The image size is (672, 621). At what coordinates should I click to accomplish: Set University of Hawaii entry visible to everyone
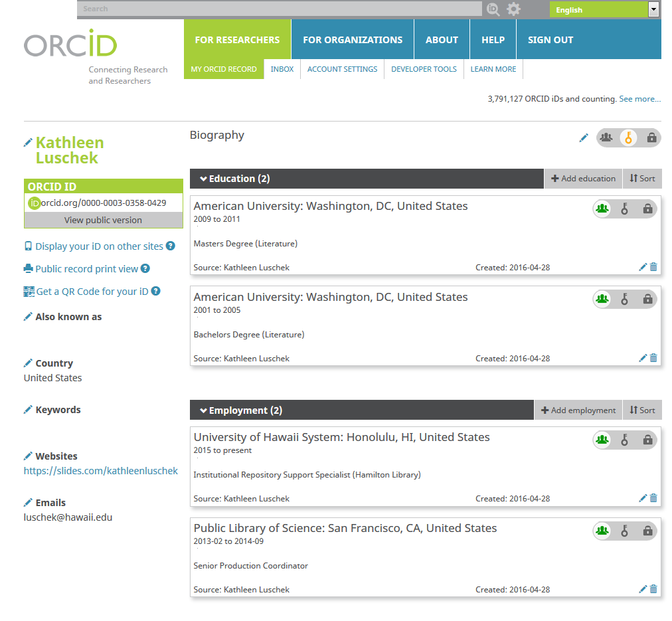(x=602, y=440)
